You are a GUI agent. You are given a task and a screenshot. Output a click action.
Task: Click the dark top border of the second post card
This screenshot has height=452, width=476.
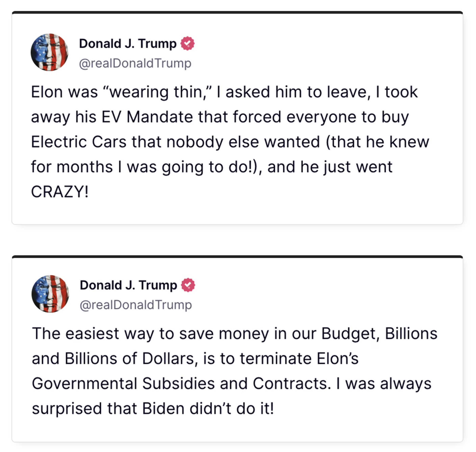coord(237,257)
